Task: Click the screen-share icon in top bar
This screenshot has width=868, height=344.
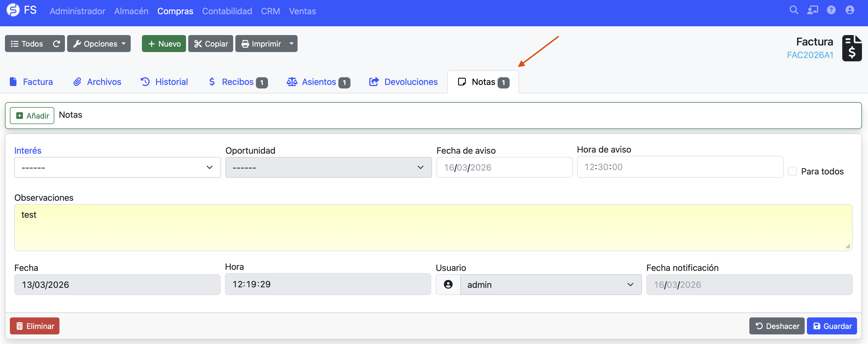Action: 812,10
